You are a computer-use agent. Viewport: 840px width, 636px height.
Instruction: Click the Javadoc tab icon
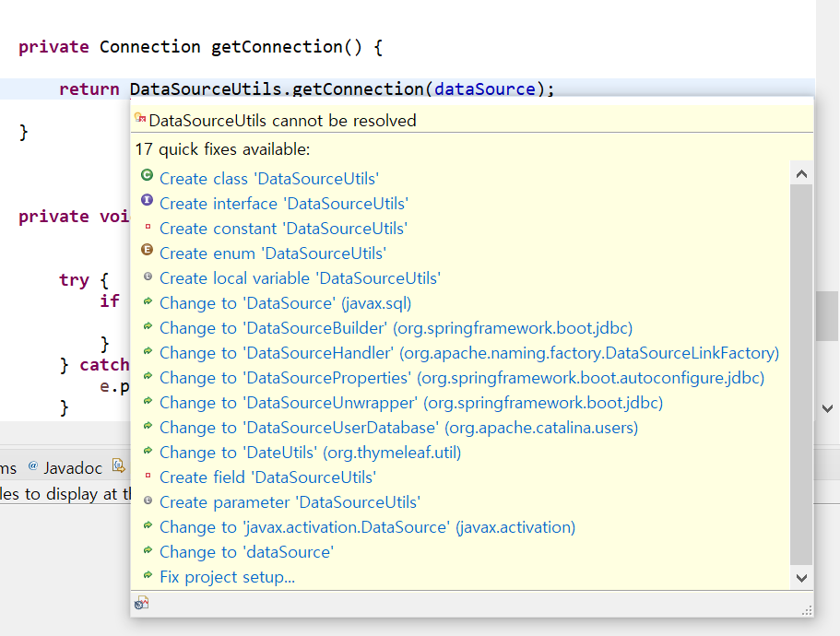[33, 466]
